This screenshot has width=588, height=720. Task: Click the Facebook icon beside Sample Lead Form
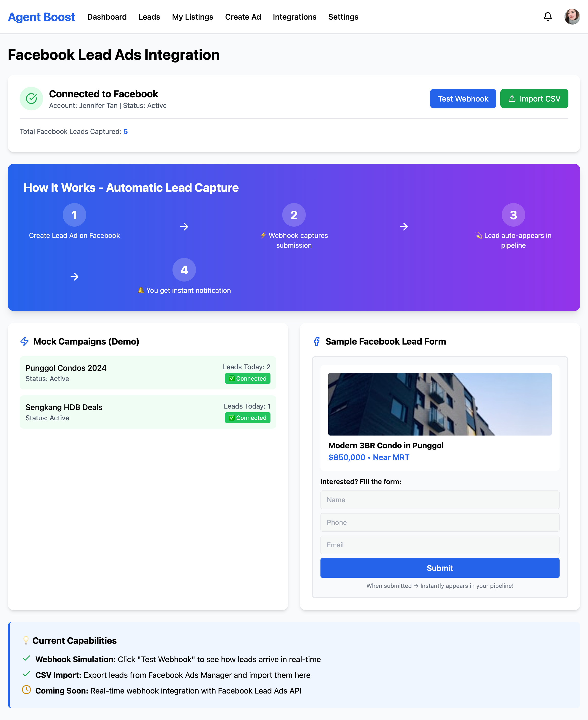[x=317, y=341]
